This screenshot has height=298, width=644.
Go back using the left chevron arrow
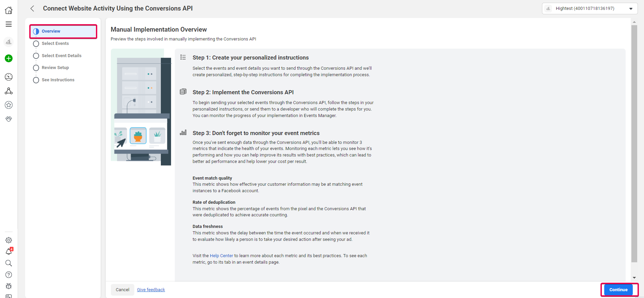32,9
